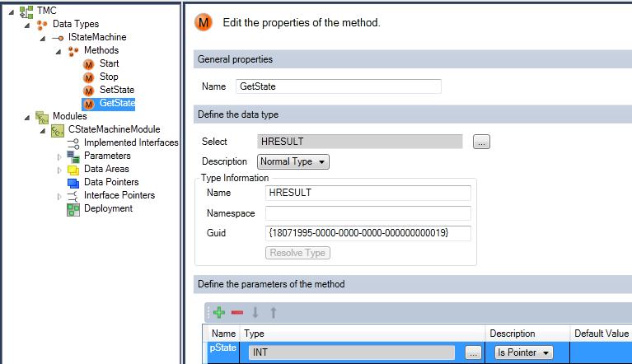632x364 pixels.
Task: Collapse the TMC root node
Action: (x=12, y=12)
